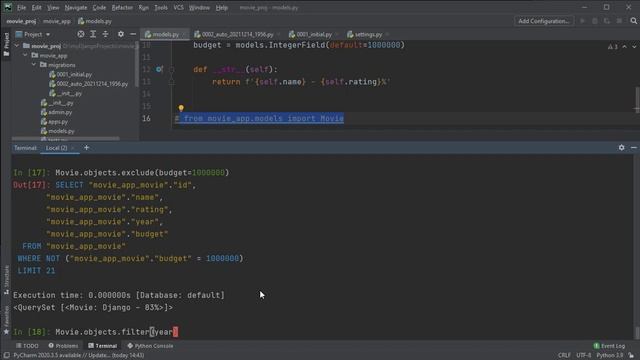
Task: Open the VCS menu
Action: coord(178,8)
